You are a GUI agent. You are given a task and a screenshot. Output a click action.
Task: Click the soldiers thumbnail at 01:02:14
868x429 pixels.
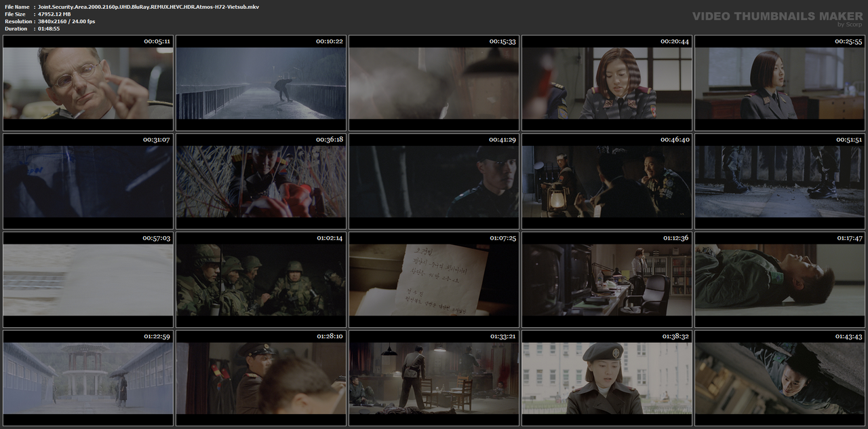click(261, 280)
